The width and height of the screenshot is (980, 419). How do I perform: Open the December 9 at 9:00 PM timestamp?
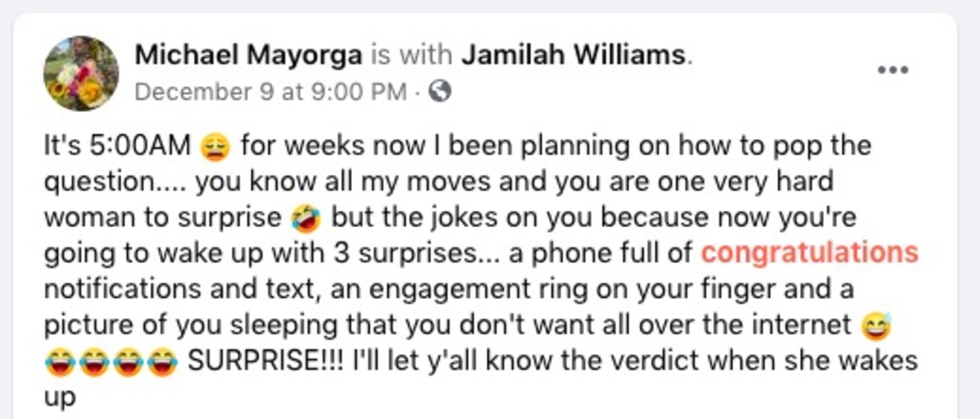(271, 92)
